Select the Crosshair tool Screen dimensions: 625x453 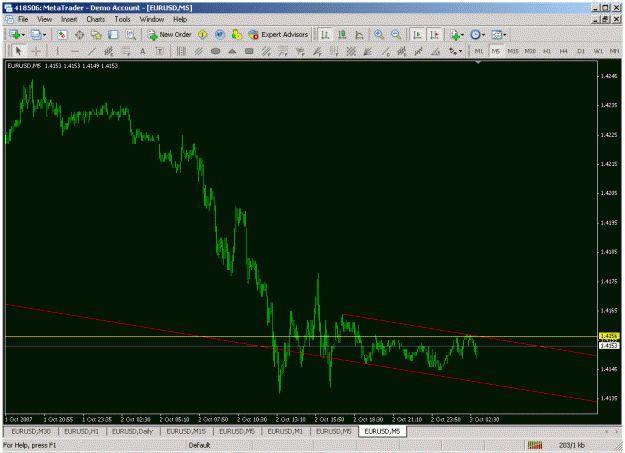(35, 51)
